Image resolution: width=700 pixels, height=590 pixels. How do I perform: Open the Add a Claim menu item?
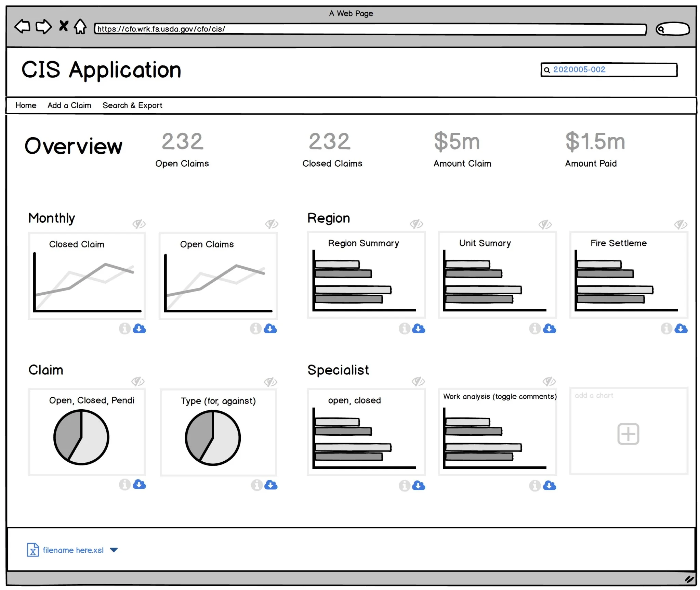coord(69,105)
